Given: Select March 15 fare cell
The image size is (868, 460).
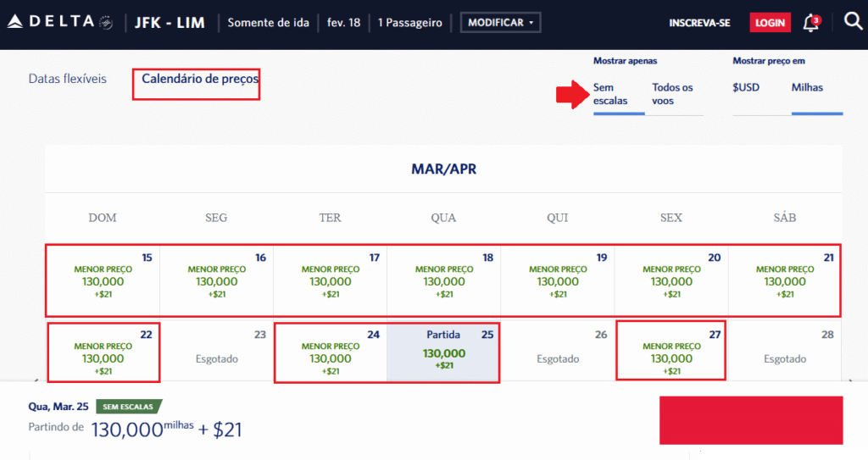Looking at the screenshot, I should click(x=103, y=280).
